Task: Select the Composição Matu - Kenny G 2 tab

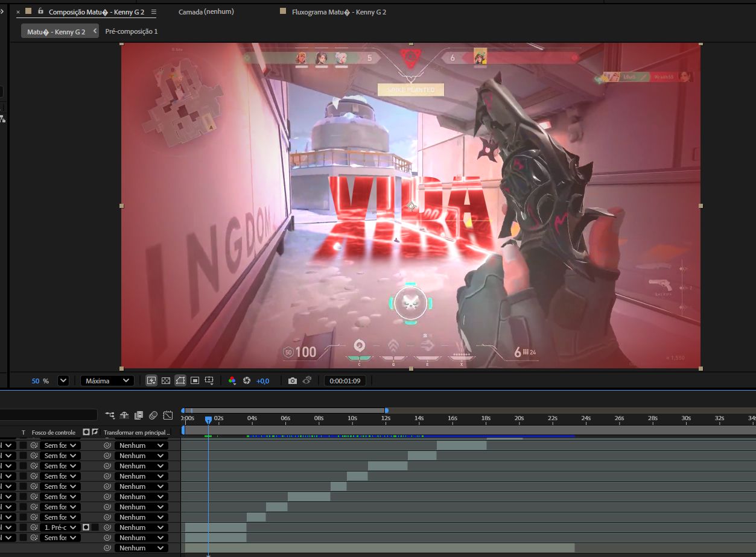Action: [97, 11]
